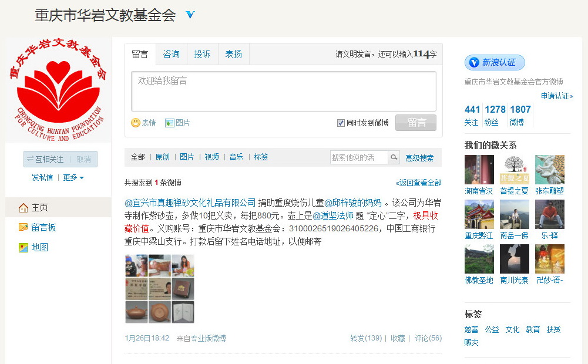Open the post's image collage thumbnail
Screen dimensions: 588x364
coord(160,289)
